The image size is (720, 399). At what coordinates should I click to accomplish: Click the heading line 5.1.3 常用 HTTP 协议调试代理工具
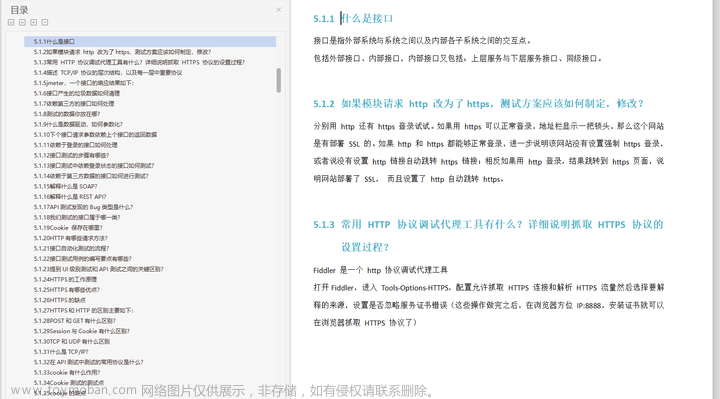[488, 224]
